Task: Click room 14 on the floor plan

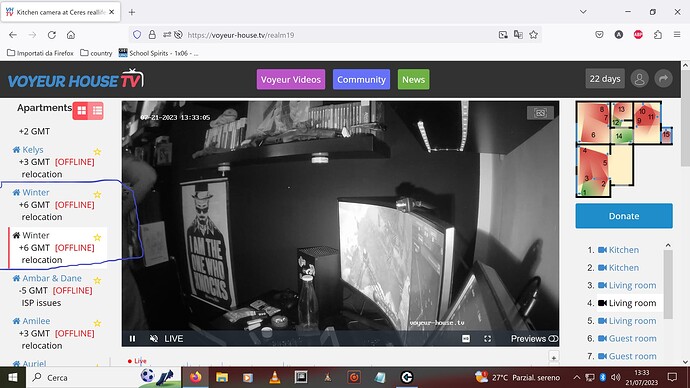Action: pyautogui.click(x=619, y=136)
